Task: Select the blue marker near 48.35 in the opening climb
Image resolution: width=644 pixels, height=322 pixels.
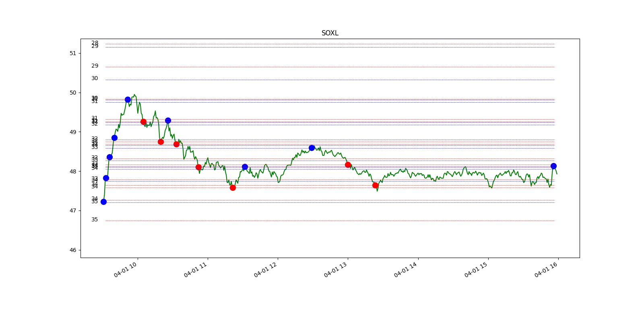Action: coord(109,157)
